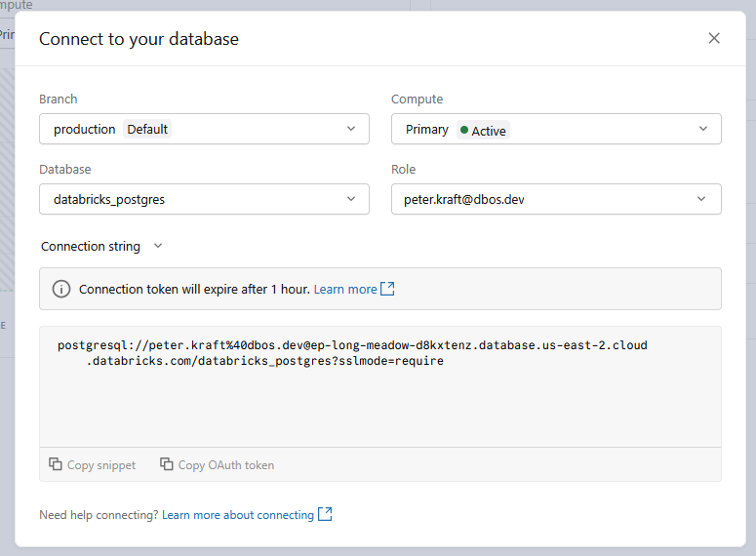Click external link icon after connecting help link
The width and height of the screenshot is (756, 556).
(325, 514)
